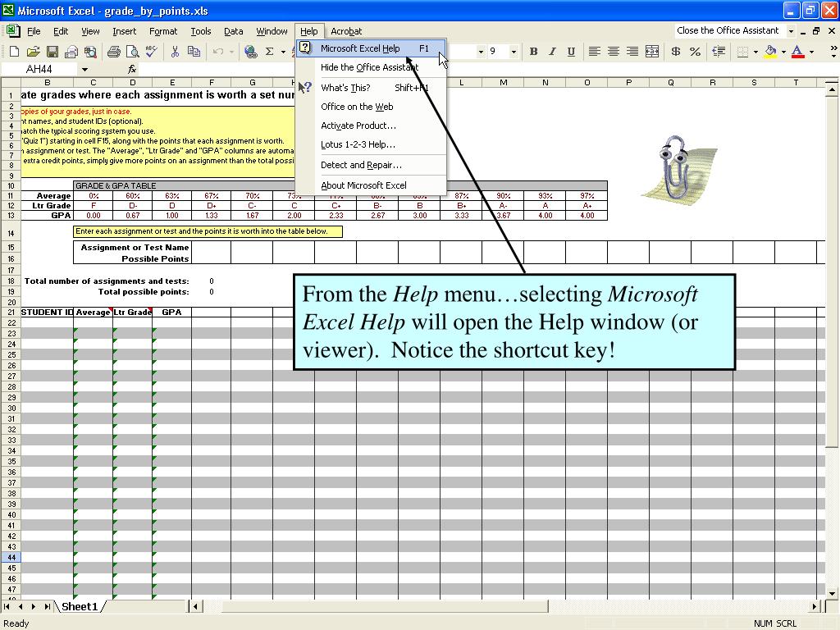The width and height of the screenshot is (840, 630).
Task: Apply Percent style format
Action: click(x=696, y=52)
